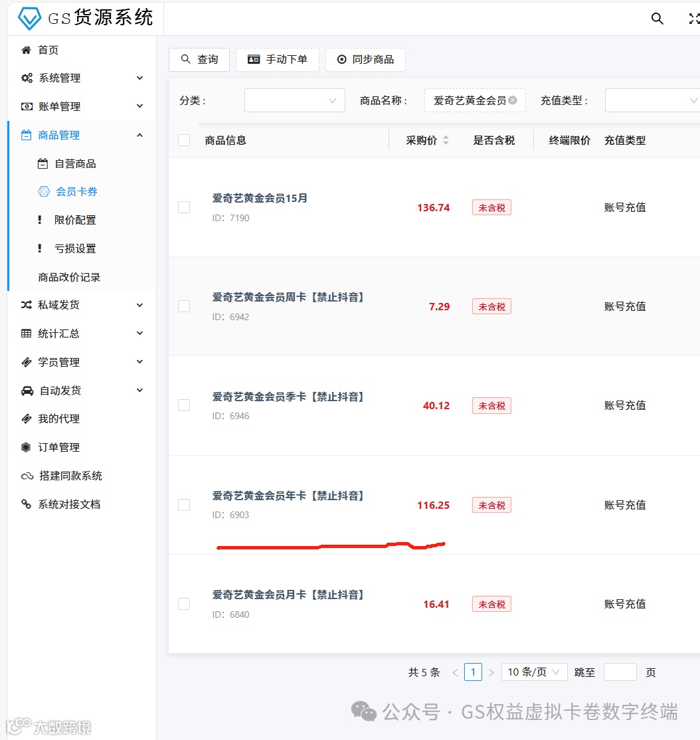Screen dimensions: 700x740
Task: Click the 共 5 条 total count text
Action: [424, 672]
